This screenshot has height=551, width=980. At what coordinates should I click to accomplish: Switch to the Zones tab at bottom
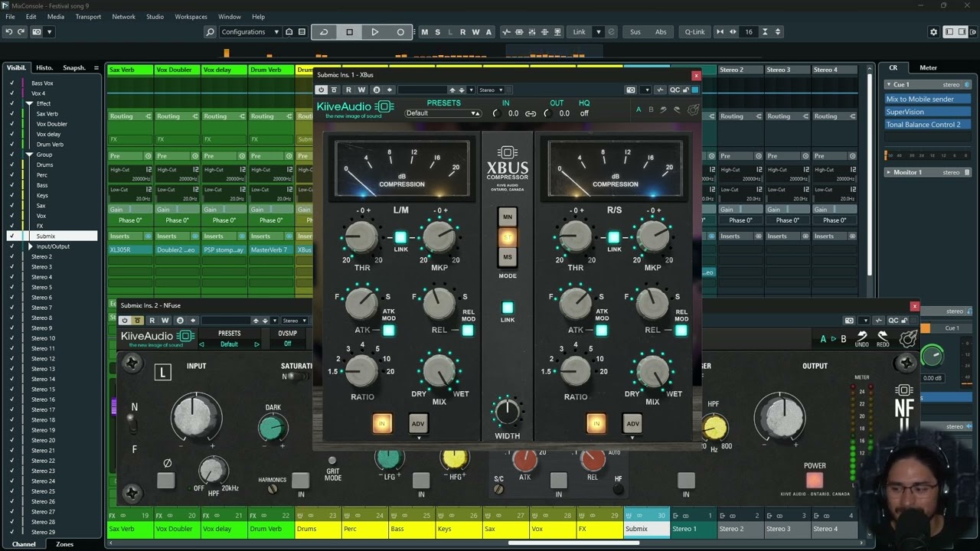65,544
